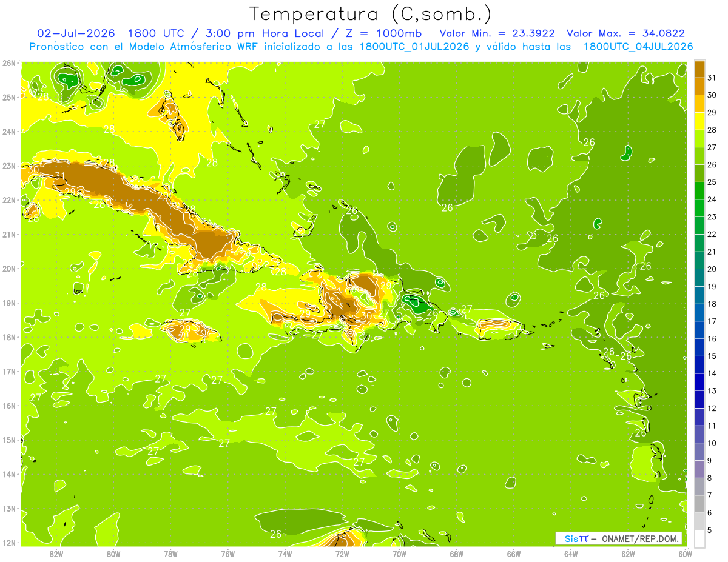The height and width of the screenshot is (562, 728).
Task: Click the "64W" longitude axis label
Action: pyautogui.click(x=571, y=554)
